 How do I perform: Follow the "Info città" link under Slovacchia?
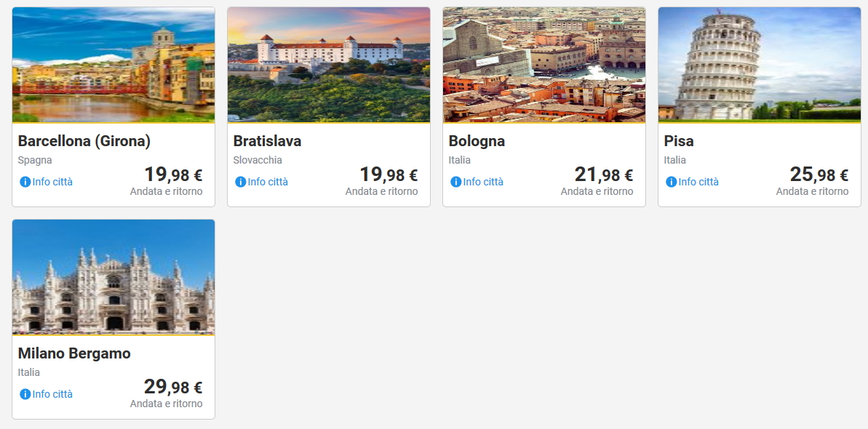click(268, 182)
